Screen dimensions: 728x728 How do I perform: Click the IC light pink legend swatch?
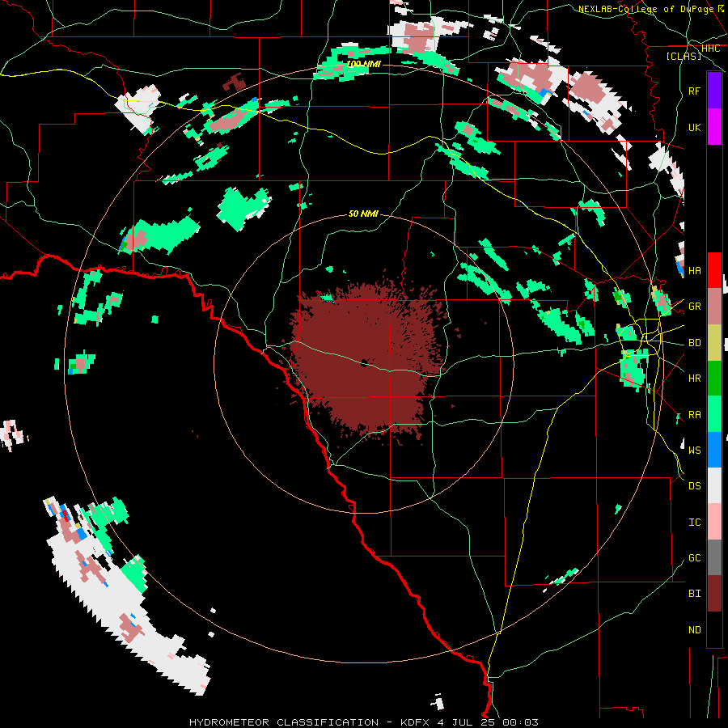pos(714,522)
